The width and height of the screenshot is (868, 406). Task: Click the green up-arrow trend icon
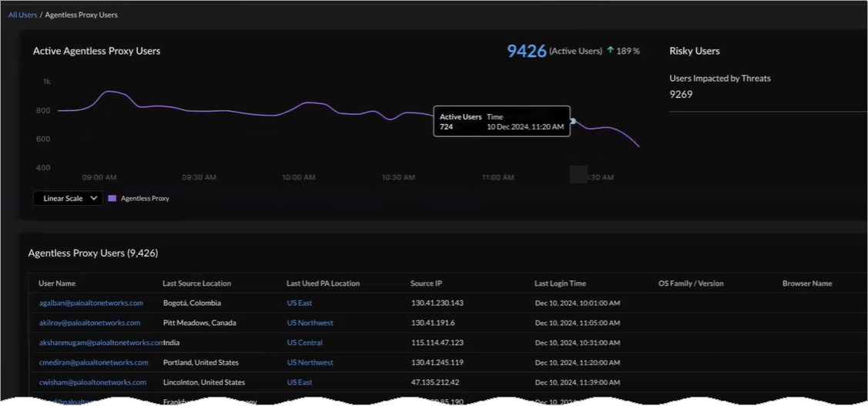pyautogui.click(x=610, y=51)
